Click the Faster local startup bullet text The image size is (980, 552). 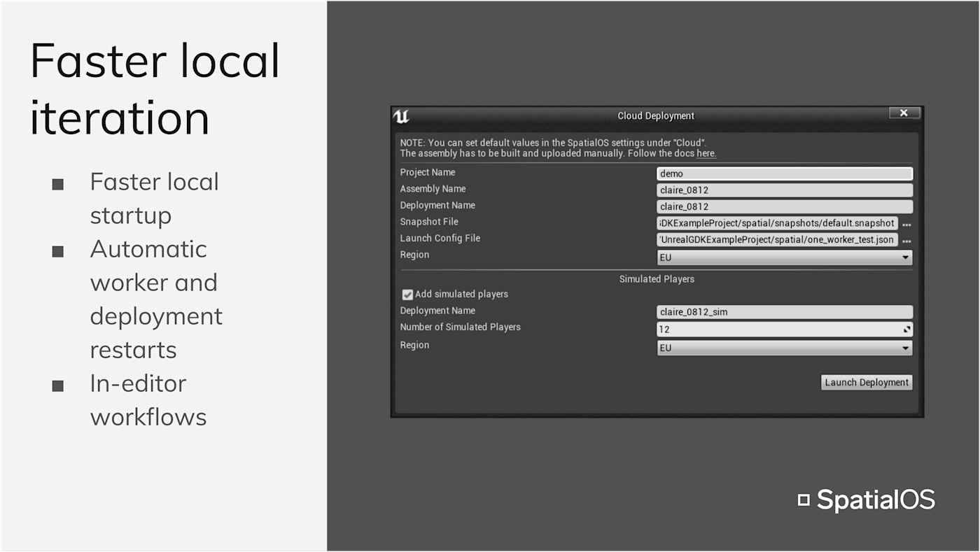155,199
